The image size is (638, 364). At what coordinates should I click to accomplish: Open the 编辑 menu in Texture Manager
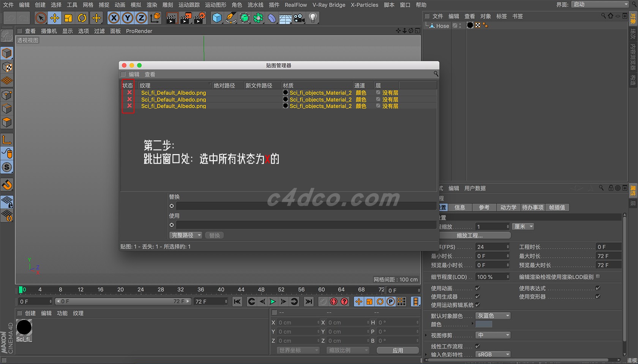point(134,74)
